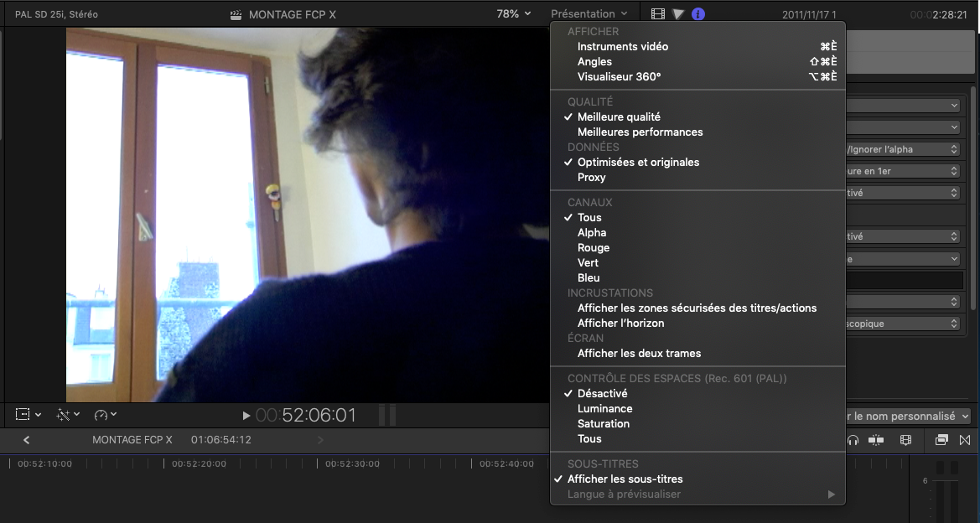Click the PAL SD 25i, Stéréo format label
This screenshot has height=523, width=980.
point(56,13)
